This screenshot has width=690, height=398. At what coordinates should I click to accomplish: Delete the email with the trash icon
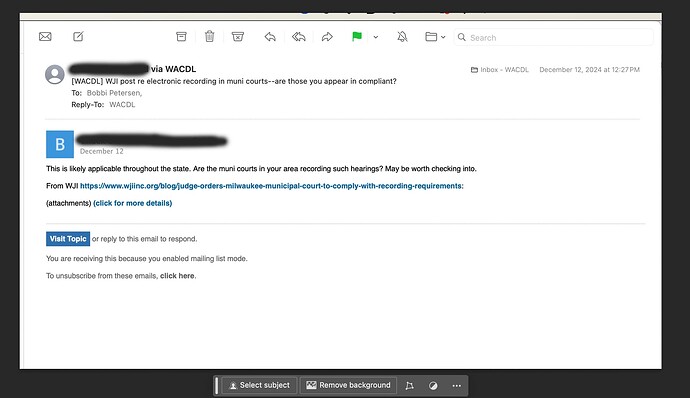(209, 37)
